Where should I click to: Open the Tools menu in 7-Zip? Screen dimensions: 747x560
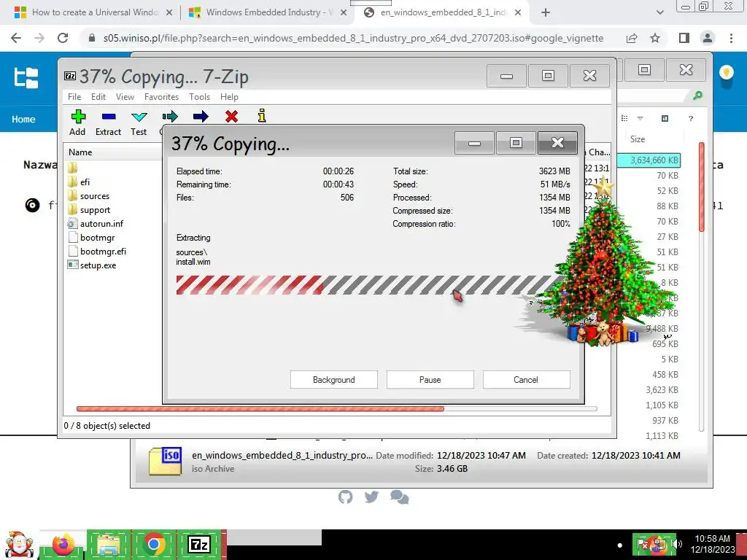click(199, 97)
